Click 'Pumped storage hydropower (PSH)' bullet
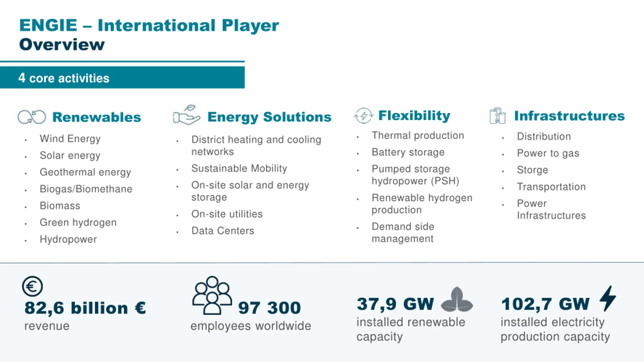644x362 pixels. pos(416,175)
